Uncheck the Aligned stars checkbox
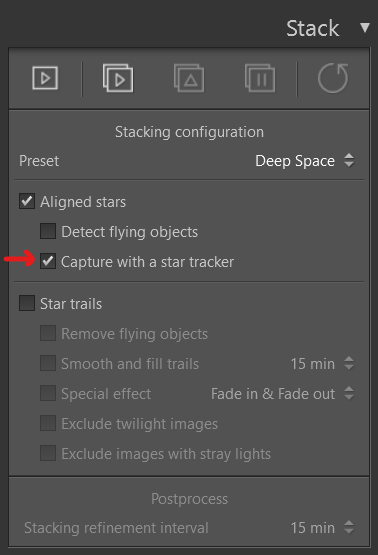This screenshot has width=378, height=555. click(27, 201)
